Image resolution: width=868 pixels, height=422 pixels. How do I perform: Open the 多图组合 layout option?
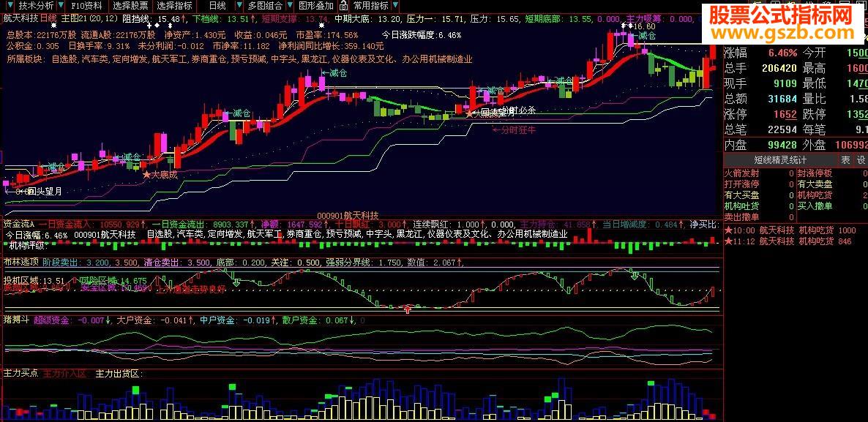[x=265, y=6]
